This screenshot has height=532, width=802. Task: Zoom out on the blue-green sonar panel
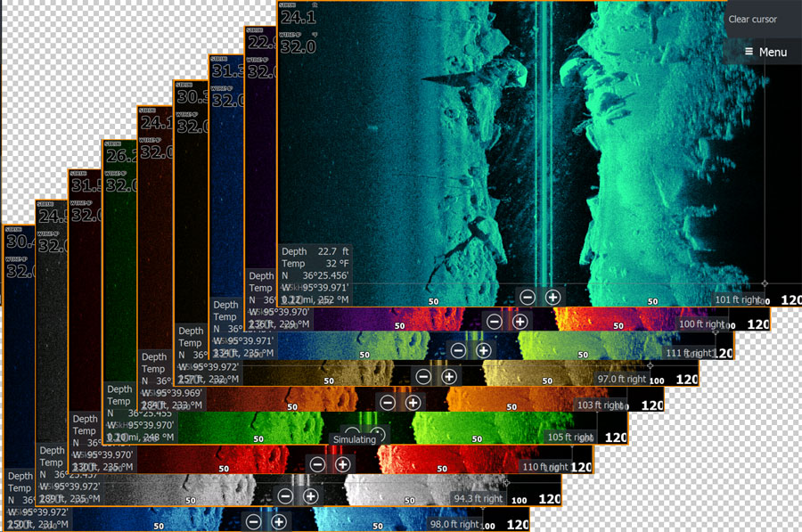[458, 350]
